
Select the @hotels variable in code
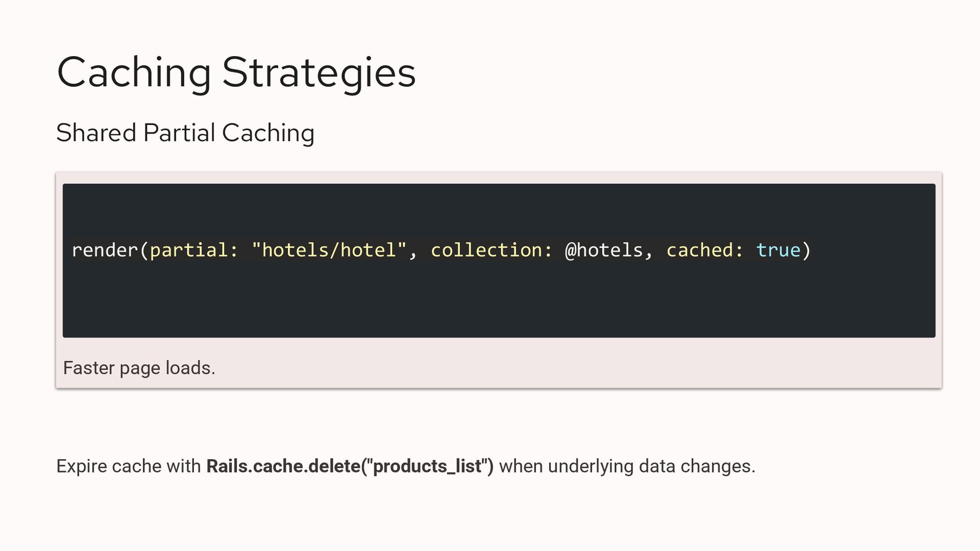click(x=604, y=250)
